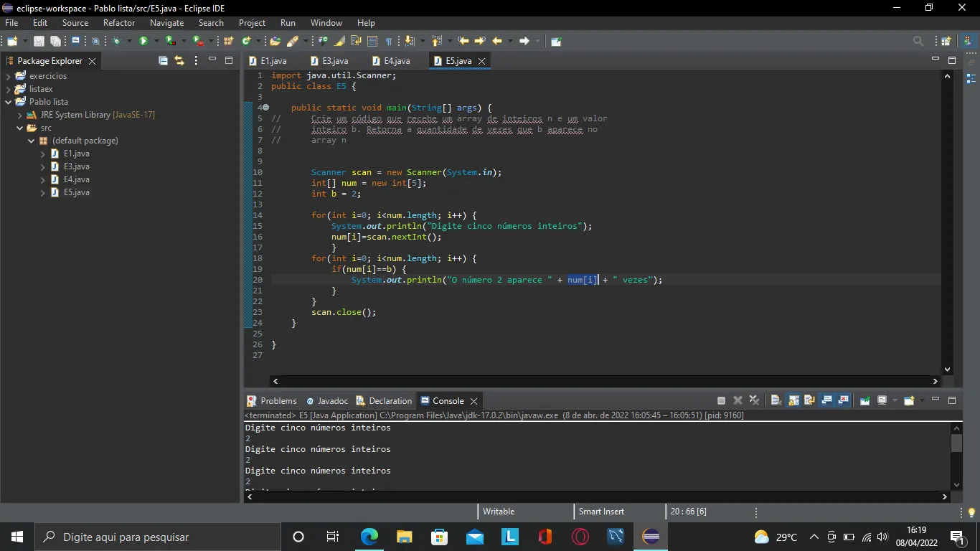Toggle Word Wrap in the Console toolbar
Viewport: 980px width, 551px height.
coord(809,400)
